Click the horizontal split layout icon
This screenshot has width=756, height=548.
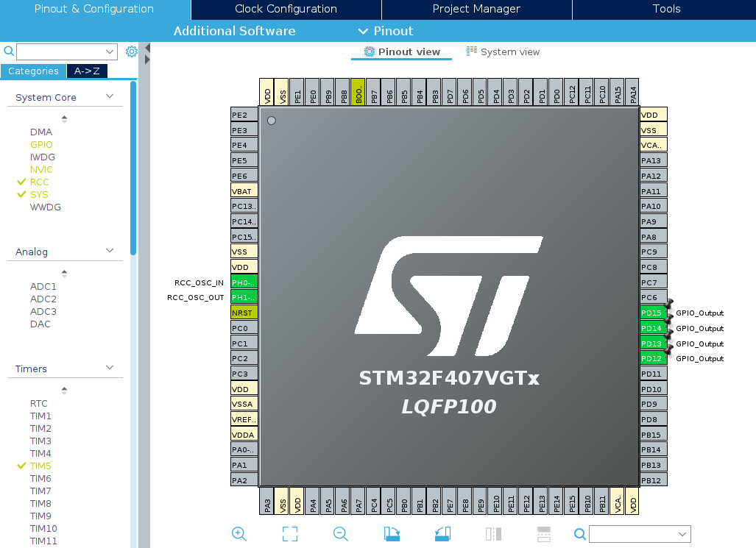tap(544, 534)
